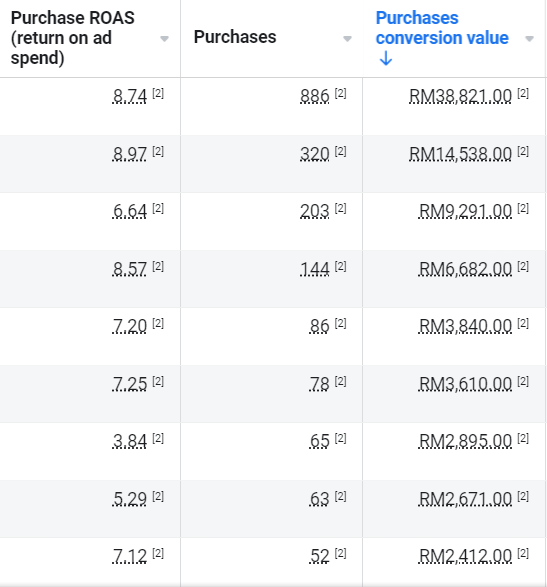Click footnote marker beside RM14,538.00
Screen dimensions: 547x587
click(x=523, y=151)
